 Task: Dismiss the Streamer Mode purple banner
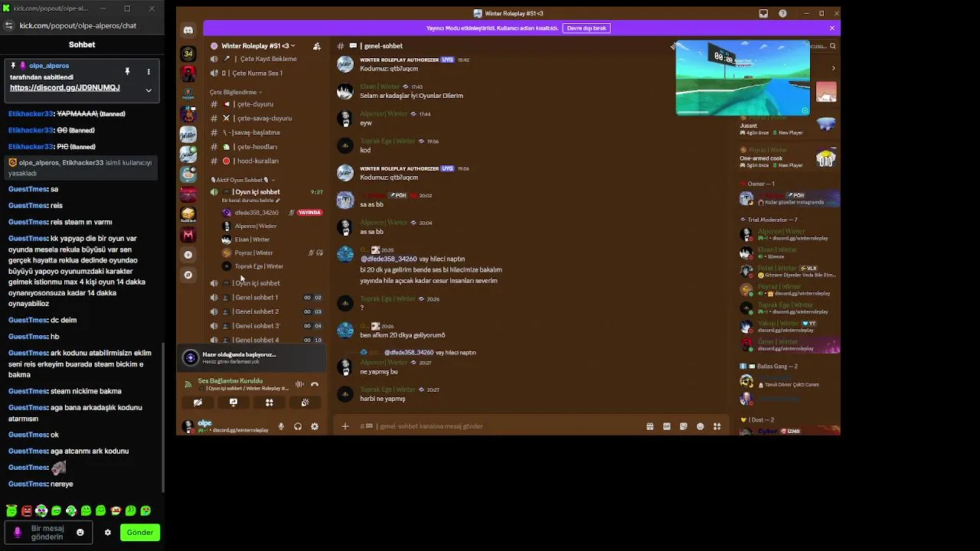(x=832, y=28)
